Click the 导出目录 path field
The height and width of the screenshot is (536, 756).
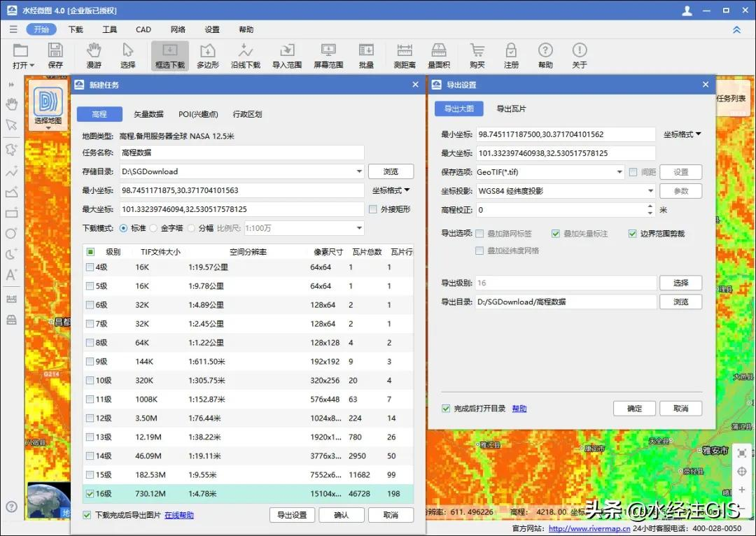566,302
